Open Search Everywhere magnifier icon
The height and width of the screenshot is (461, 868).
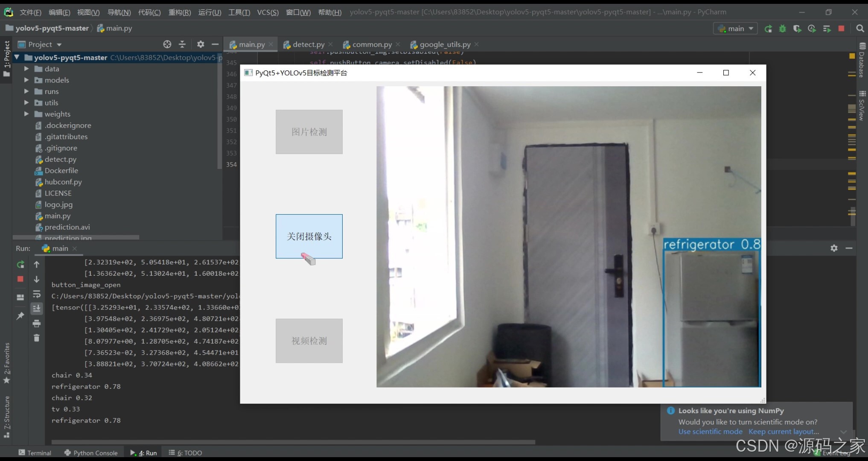pyautogui.click(x=860, y=29)
